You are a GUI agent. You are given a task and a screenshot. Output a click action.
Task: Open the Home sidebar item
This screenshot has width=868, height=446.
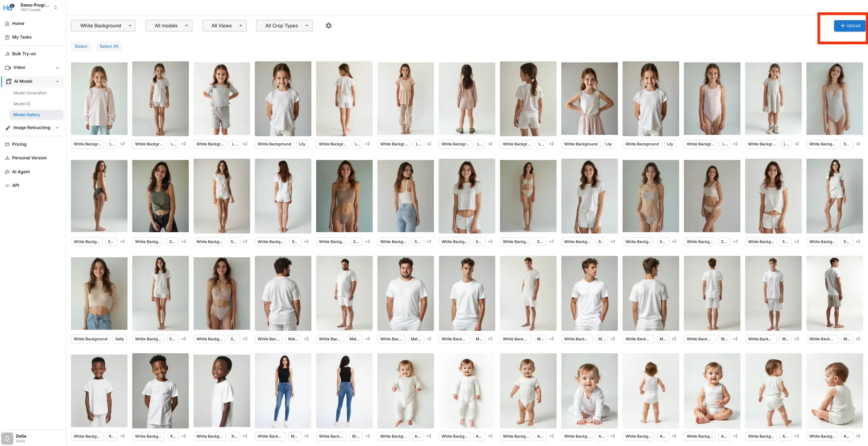[x=32, y=23]
